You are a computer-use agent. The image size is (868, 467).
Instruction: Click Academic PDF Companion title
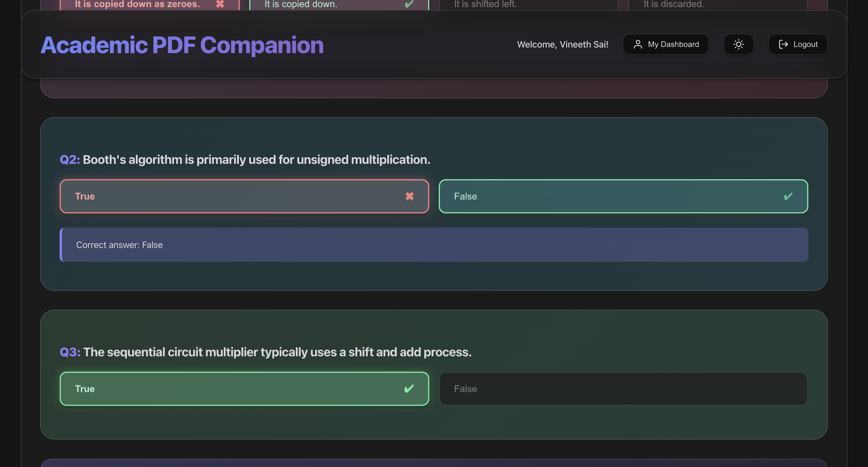(182, 45)
